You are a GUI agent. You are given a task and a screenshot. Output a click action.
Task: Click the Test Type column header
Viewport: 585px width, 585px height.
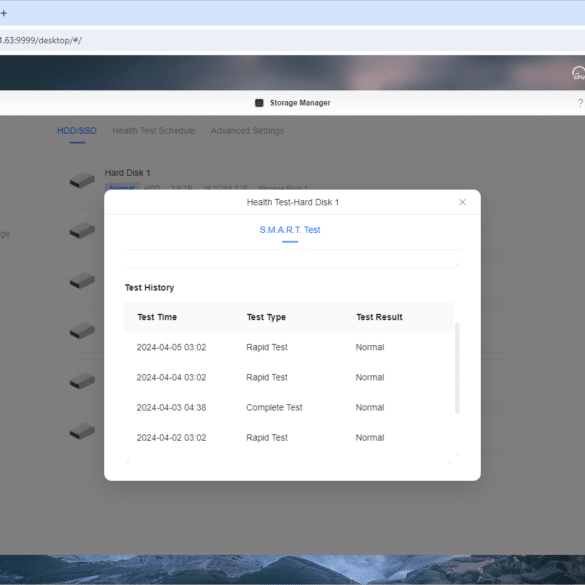(266, 317)
